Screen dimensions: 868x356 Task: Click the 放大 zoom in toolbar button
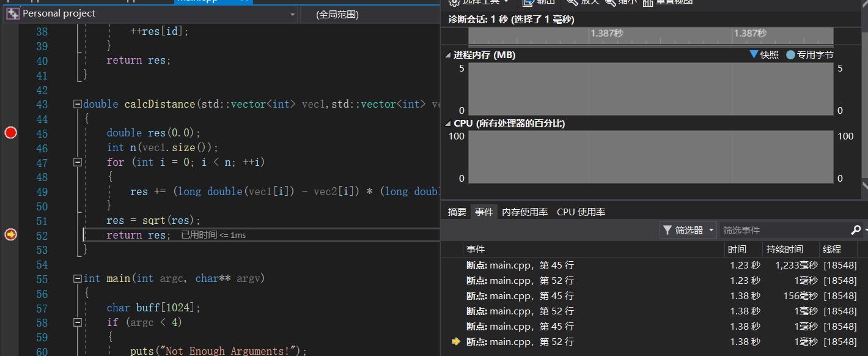coord(583,2)
